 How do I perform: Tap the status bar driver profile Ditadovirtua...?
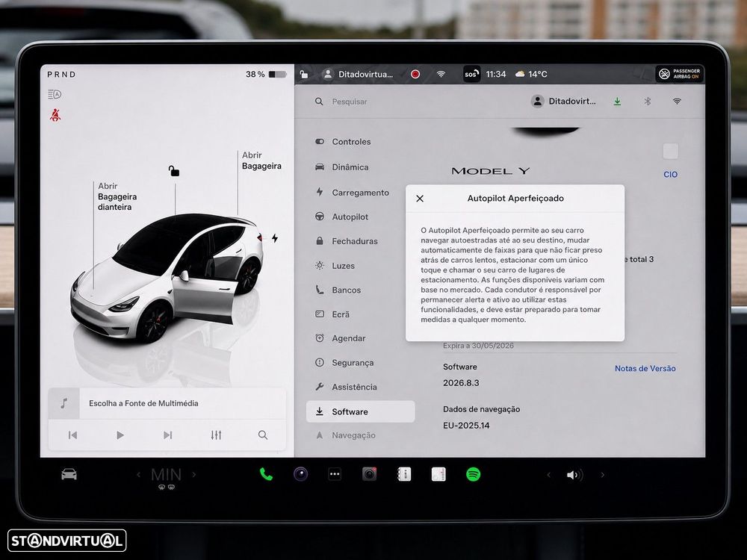pyautogui.click(x=358, y=74)
